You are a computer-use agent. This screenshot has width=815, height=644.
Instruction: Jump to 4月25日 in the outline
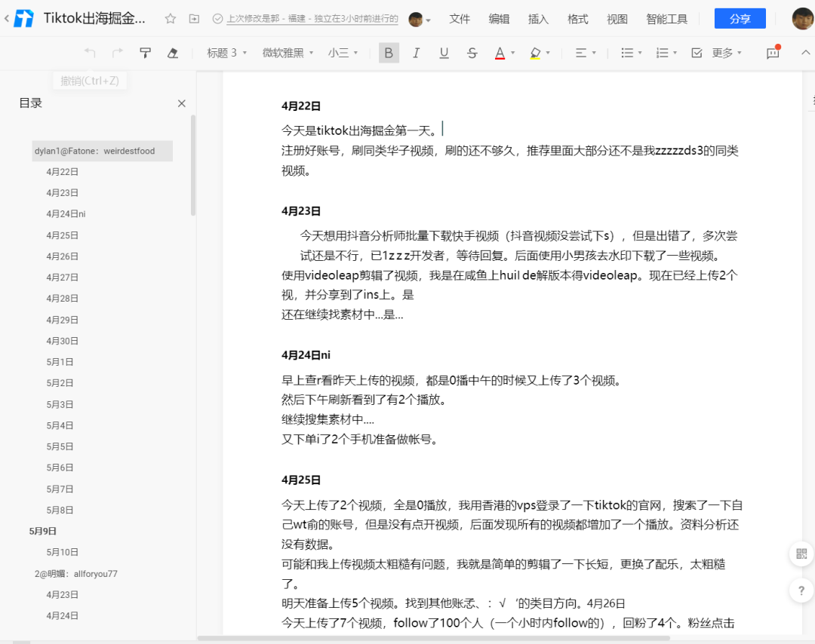(63, 235)
